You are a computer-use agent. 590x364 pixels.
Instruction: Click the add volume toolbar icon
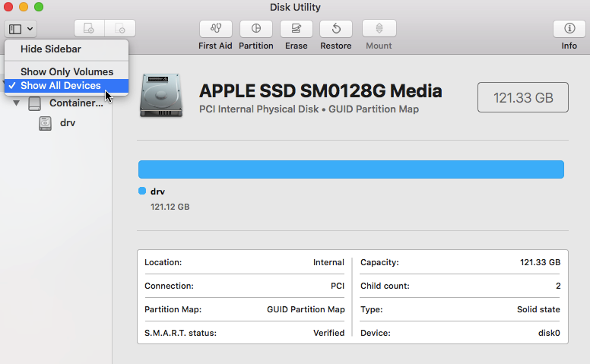click(x=89, y=28)
